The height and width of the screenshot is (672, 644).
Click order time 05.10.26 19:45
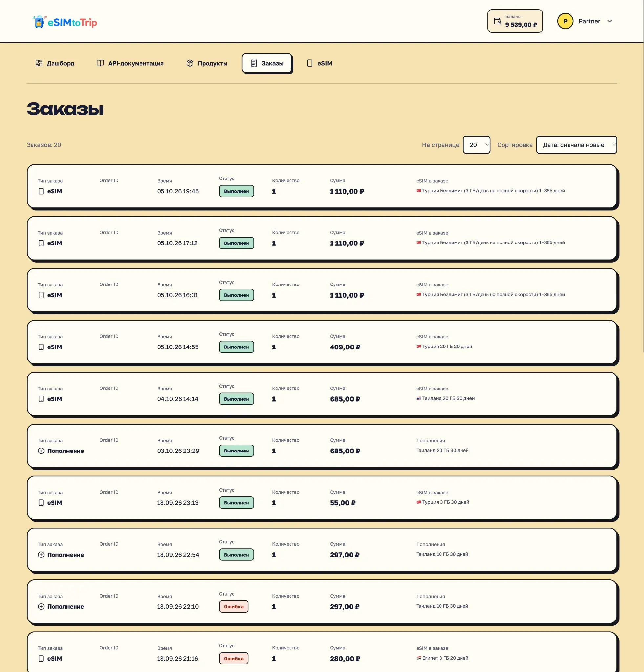point(178,191)
